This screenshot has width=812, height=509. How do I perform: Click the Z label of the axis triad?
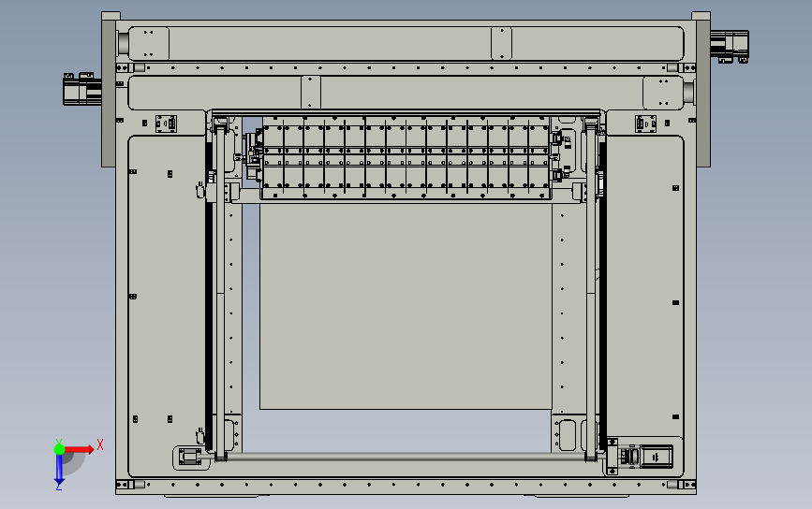coord(58,487)
